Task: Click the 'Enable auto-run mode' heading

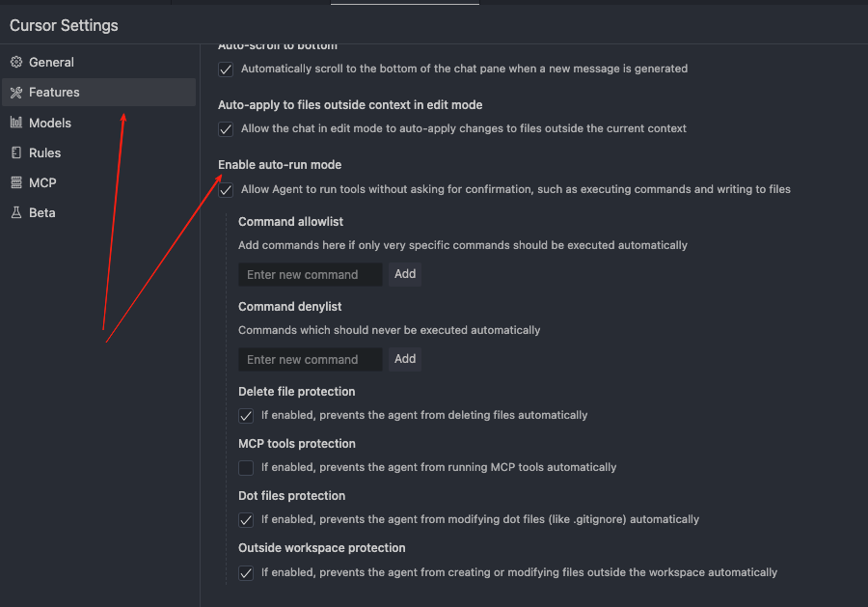Action: point(280,164)
